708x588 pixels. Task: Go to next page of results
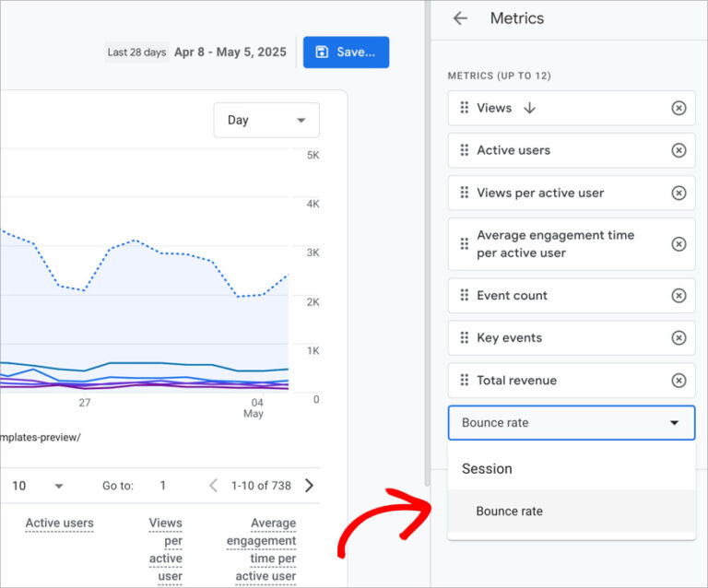click(309, 486)
